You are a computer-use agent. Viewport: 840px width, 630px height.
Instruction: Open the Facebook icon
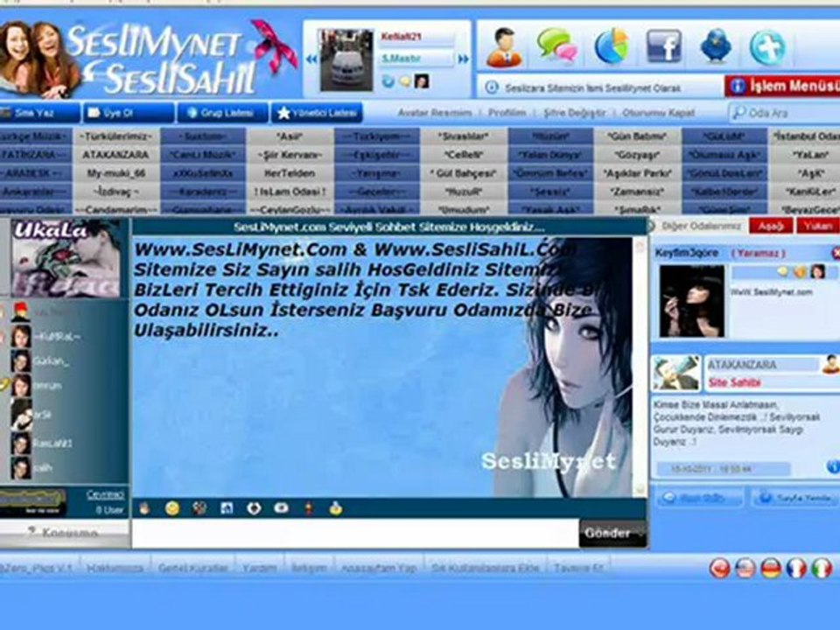(664, 46)
